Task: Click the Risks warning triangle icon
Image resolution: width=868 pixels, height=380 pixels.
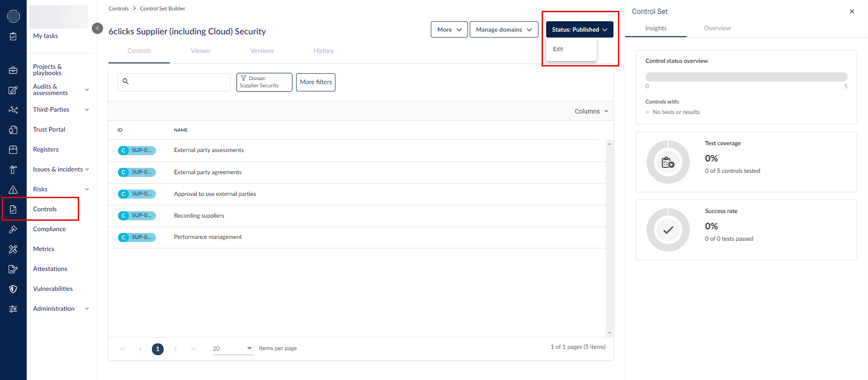Action: point(13,190)
